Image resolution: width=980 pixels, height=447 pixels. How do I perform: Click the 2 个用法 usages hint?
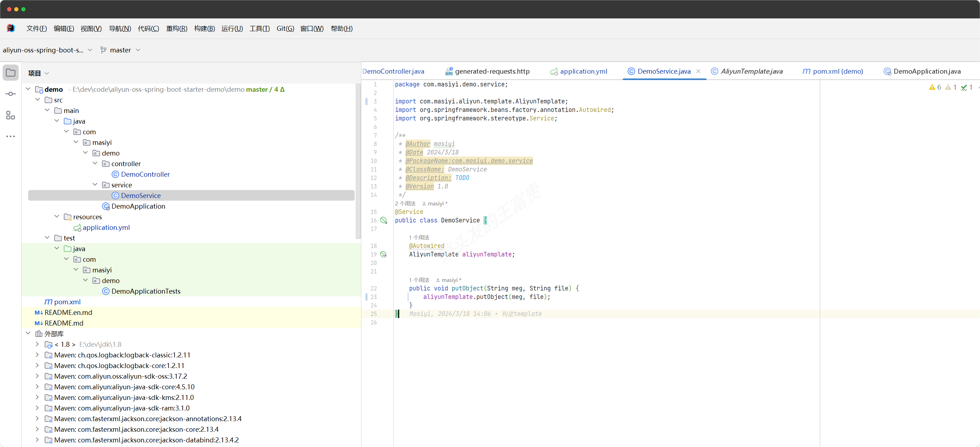click(405, 203)
